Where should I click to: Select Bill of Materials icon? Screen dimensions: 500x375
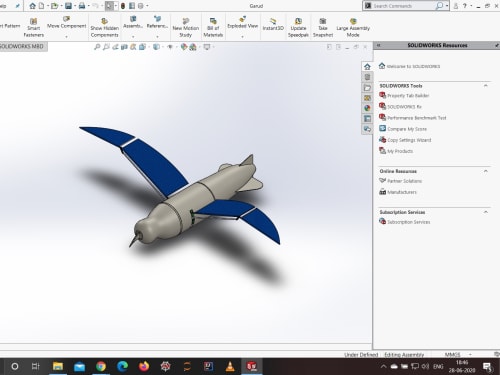tap(213, 28)
